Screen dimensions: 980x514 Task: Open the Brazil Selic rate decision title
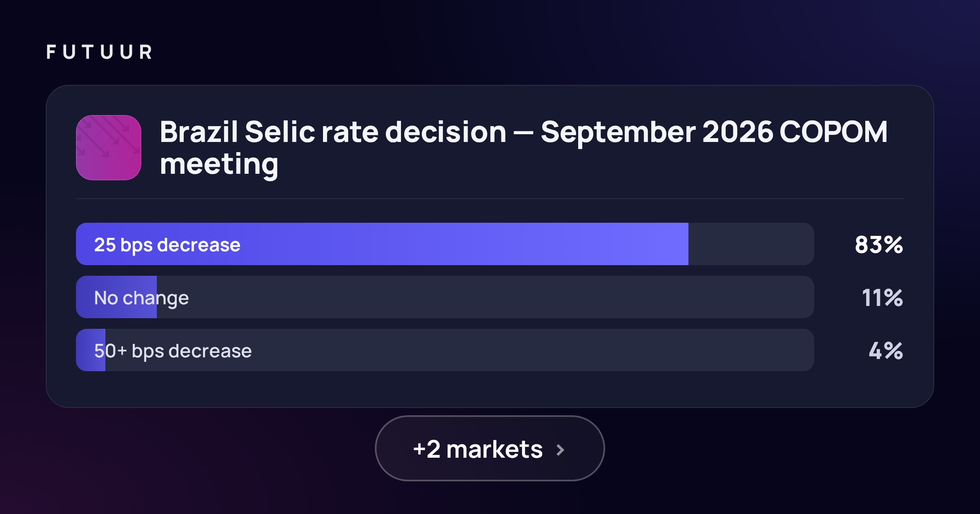tap(523, 148)
